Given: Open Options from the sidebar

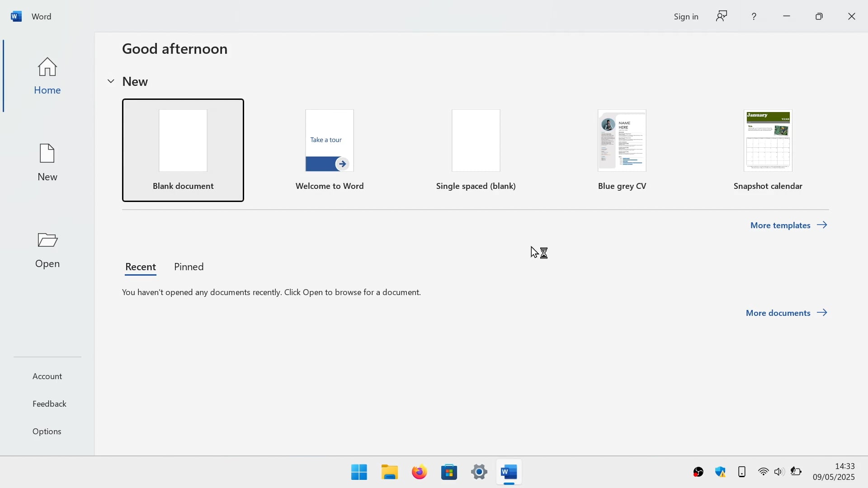Looking at the screenshot, I should [47, 431].
